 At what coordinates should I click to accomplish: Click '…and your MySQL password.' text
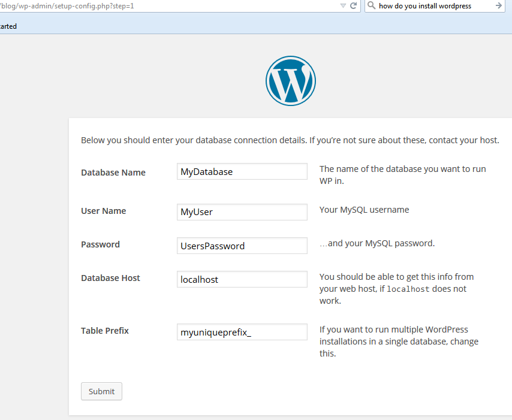click(x=377, y=243)
